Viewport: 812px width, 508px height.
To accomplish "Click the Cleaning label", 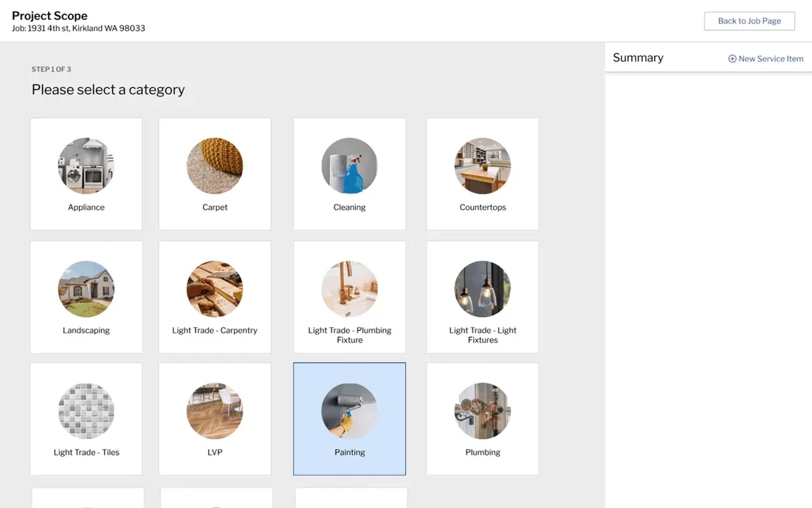I will tap(350, 207).
